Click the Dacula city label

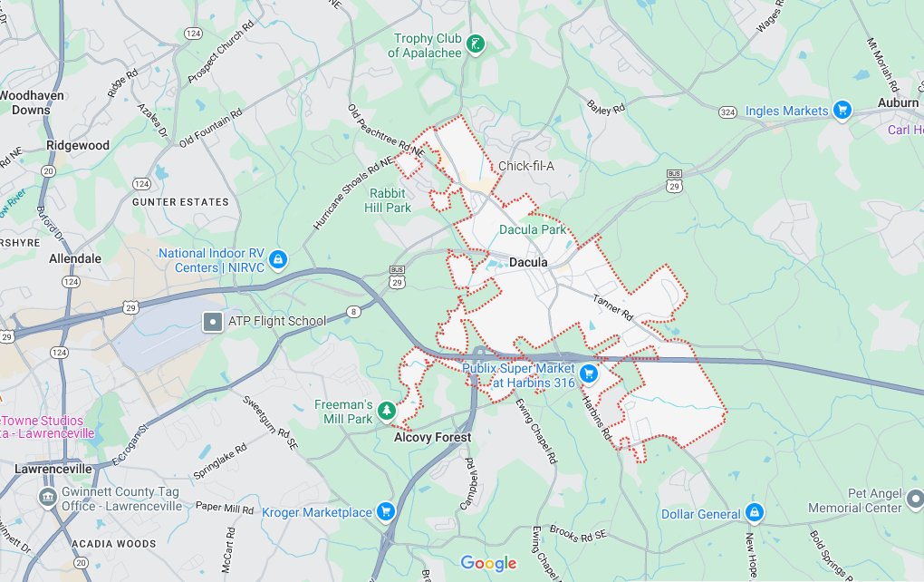pos(528,262)
